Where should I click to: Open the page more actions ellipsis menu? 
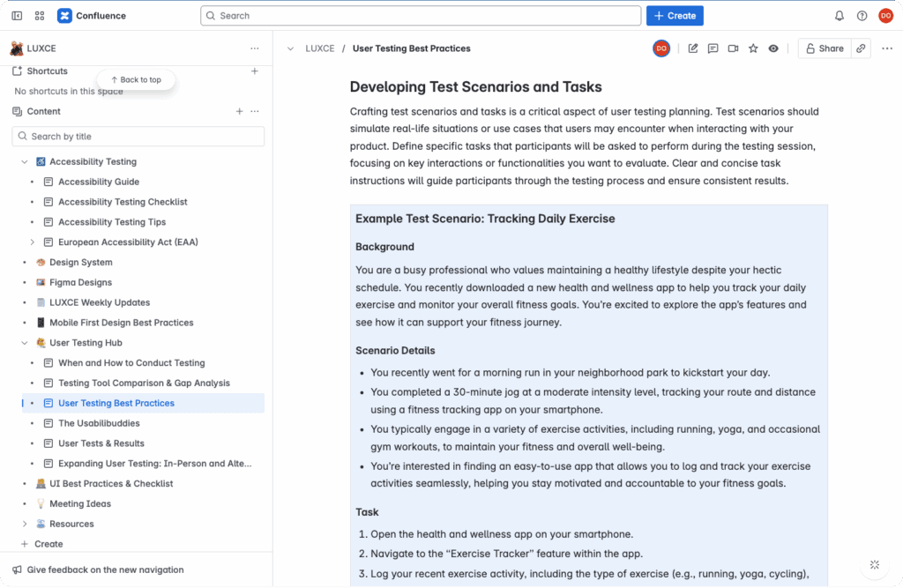click(x=886, y=48)
